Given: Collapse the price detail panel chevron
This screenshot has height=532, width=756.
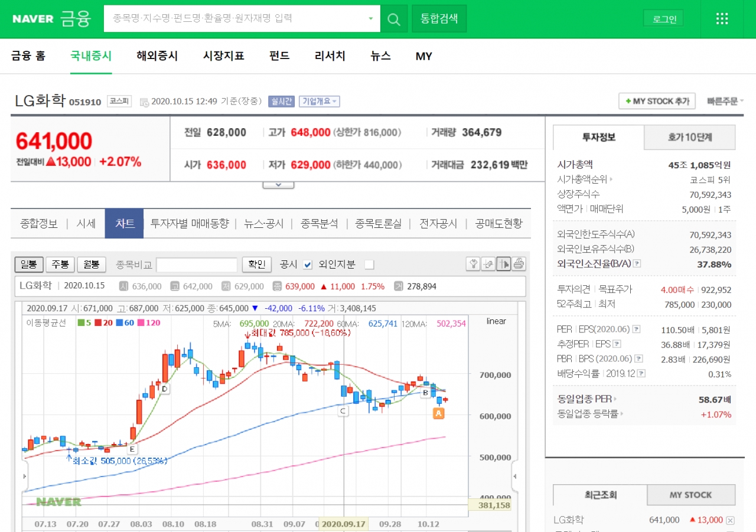Looking at the screenshot, I should click(x=278, y=184).
